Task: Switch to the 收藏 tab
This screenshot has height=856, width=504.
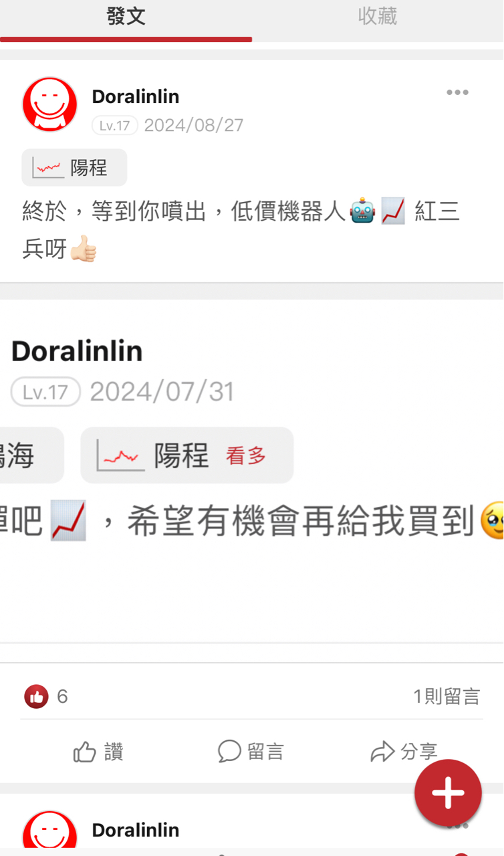Action: 378,16
